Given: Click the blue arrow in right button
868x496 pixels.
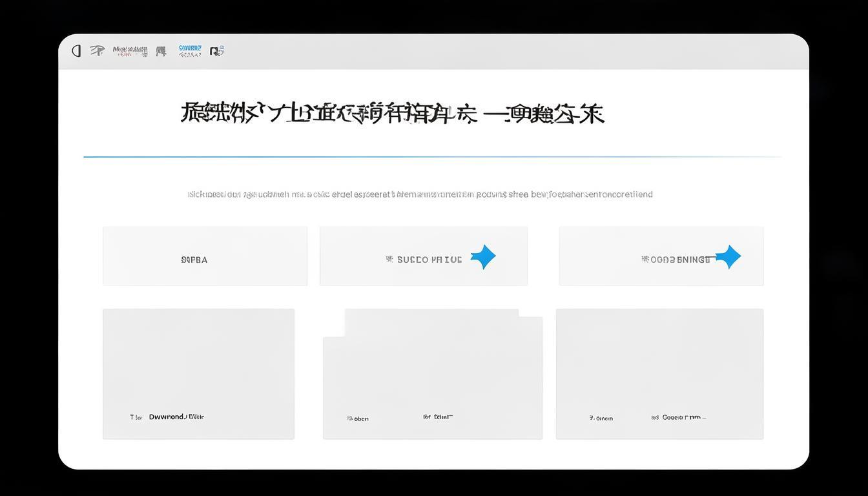Looking at the screenshot, I should coord(728,257).
